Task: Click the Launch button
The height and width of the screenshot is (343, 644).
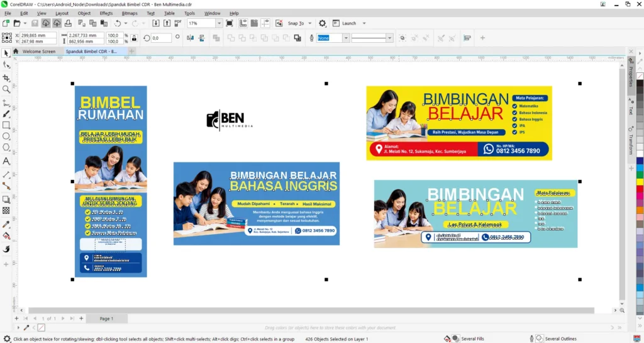Action: tap(344, 23)
